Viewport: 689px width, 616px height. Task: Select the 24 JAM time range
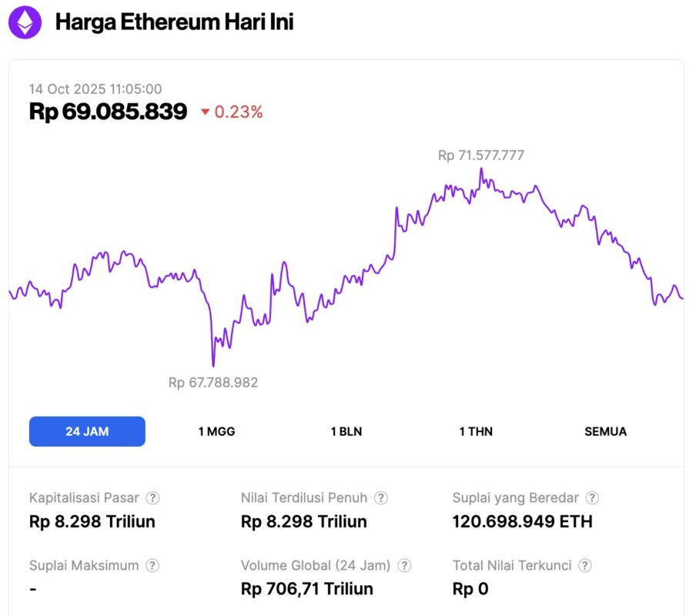pyautogui.click(x=87, y=431)
